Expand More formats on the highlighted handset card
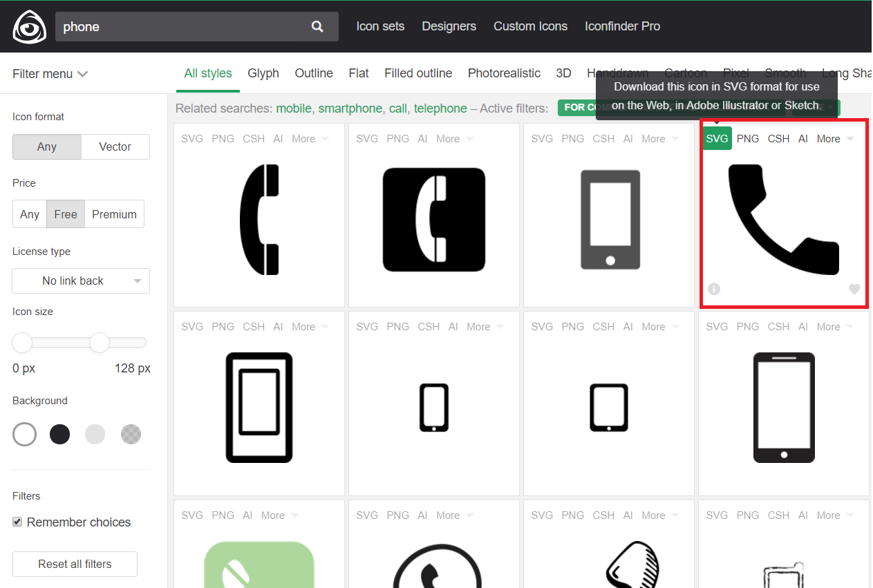Screen dimensions: 873x588 (x=834, y=138)
